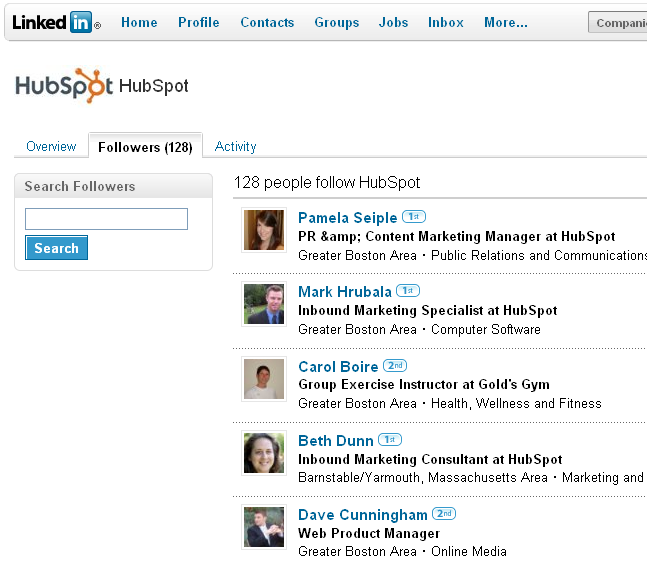
Task: Switch to the Activity tab
Action: pos(236,146)
